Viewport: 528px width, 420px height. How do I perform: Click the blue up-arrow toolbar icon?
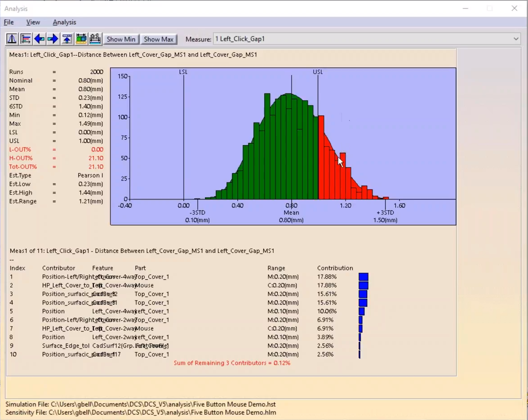coord(67,39)
